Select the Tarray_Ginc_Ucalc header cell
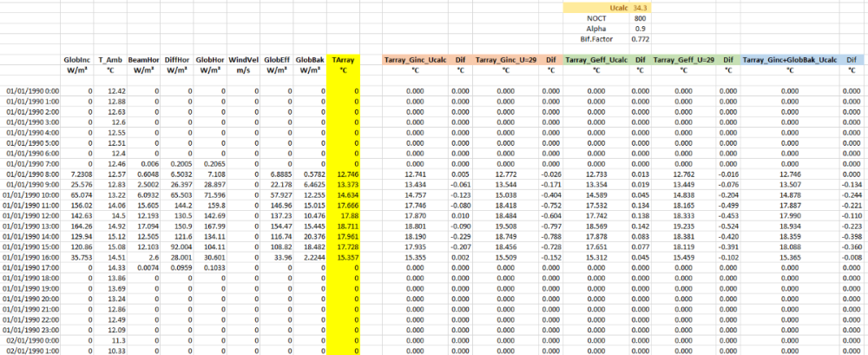 coord(416,59)
